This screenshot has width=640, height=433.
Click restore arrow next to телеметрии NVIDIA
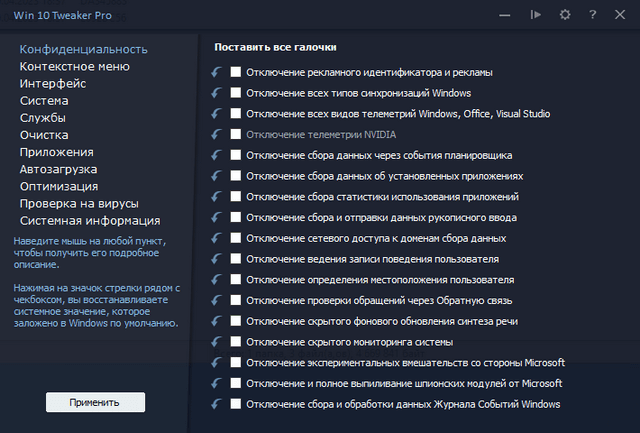point(216,134)
